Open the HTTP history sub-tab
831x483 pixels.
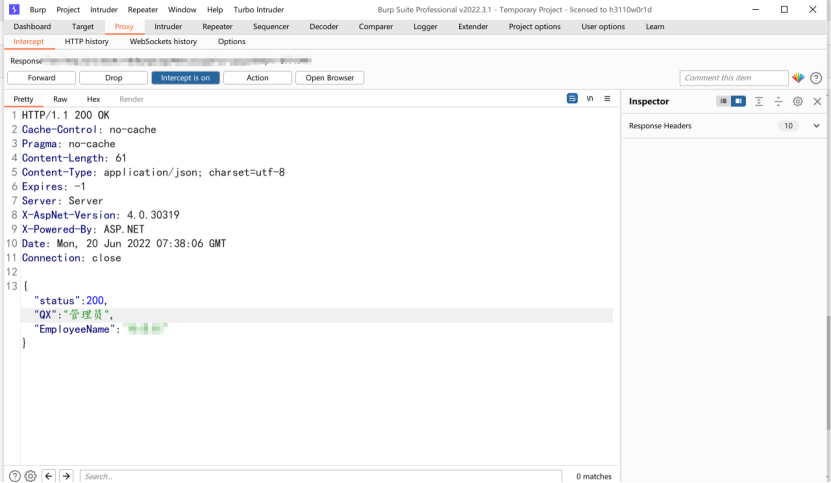(86, 41)
